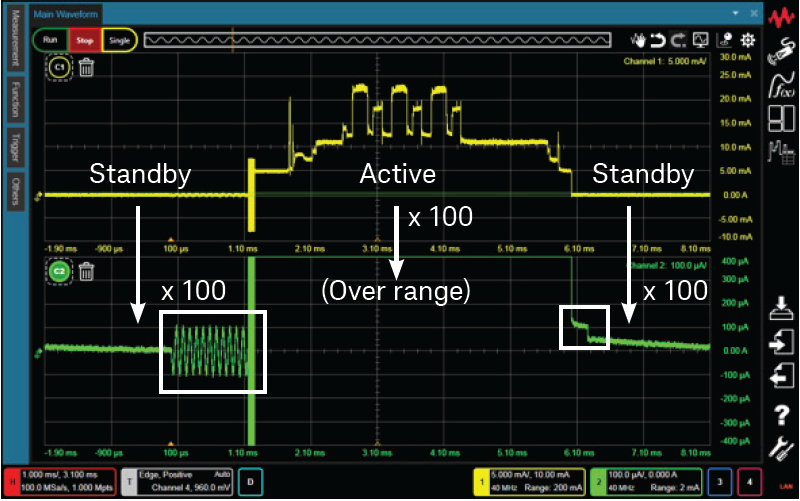The width and height of the screenshot is (800, 501).
Task: Open the Measurement side tab
Action: tap(14, 42)
